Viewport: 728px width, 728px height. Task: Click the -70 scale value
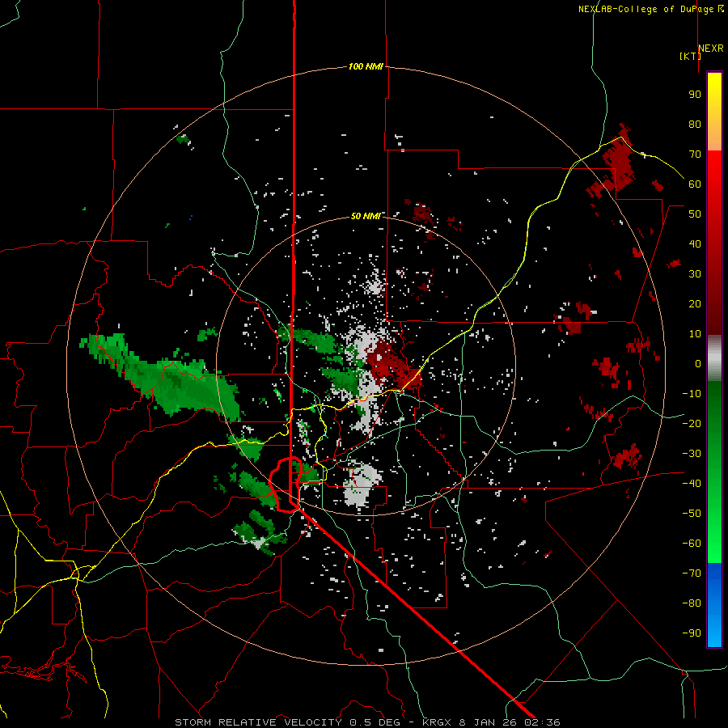(692, 574)
